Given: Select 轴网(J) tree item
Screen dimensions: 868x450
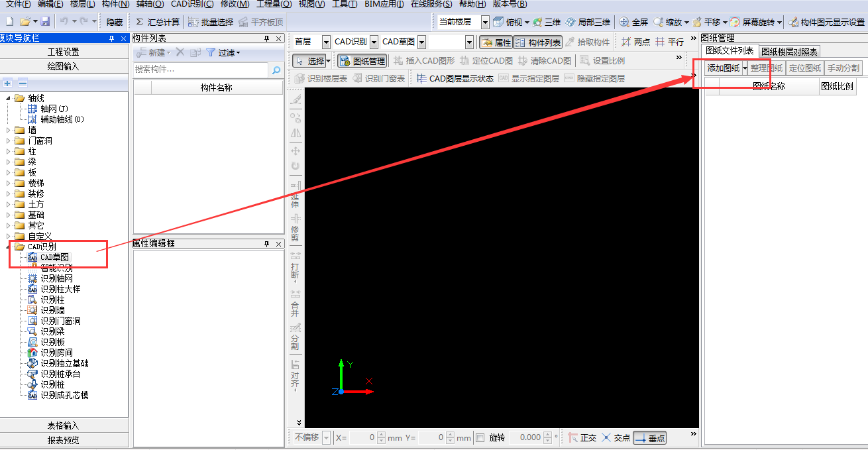Looking at the screenshot, I should click(48, 109).
